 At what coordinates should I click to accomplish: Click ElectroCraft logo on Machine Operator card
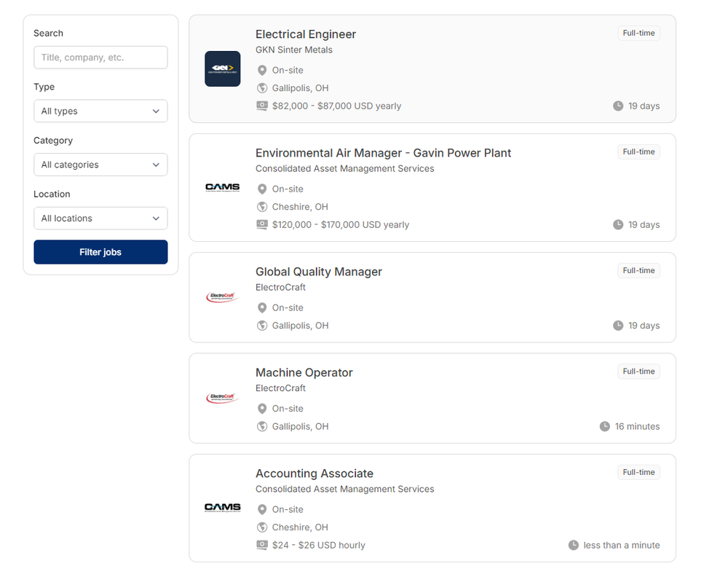click(x=222, y=398)
